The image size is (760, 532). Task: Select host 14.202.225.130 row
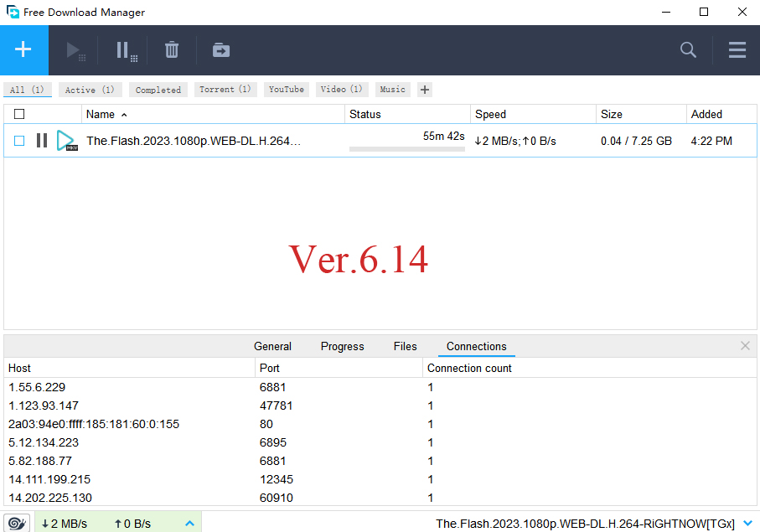point(380,498)
